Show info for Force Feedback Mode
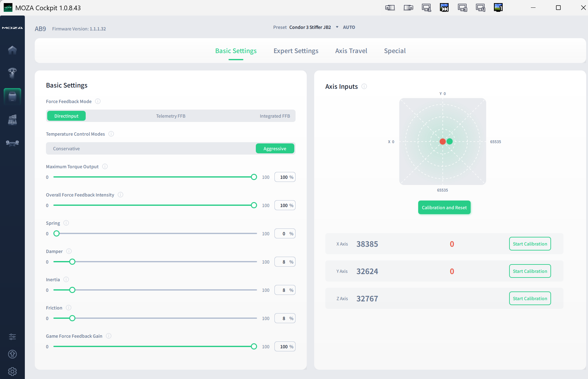Screen dimensions: 588x379 (98, 101)
